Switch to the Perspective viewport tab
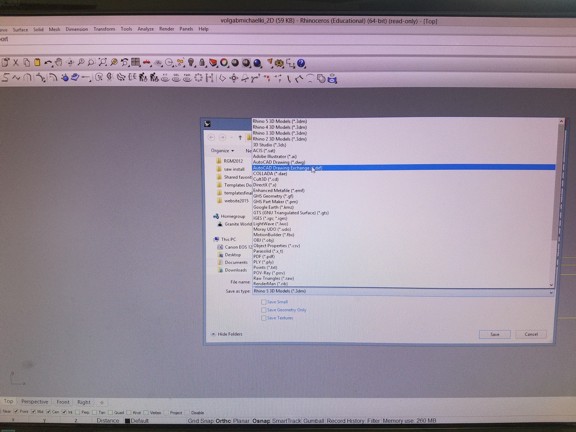 pyautogui.click(x=35, y=402)
